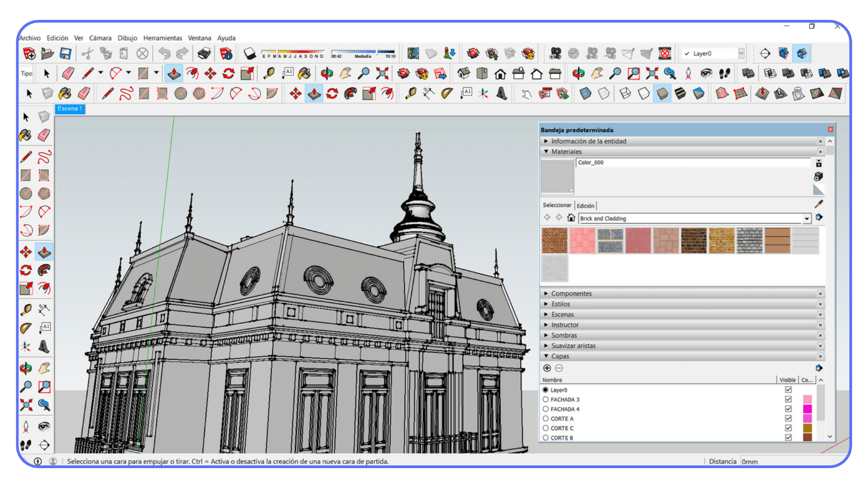
Task: Select the yellow brick material thumbnail
Action: (722, 241)
